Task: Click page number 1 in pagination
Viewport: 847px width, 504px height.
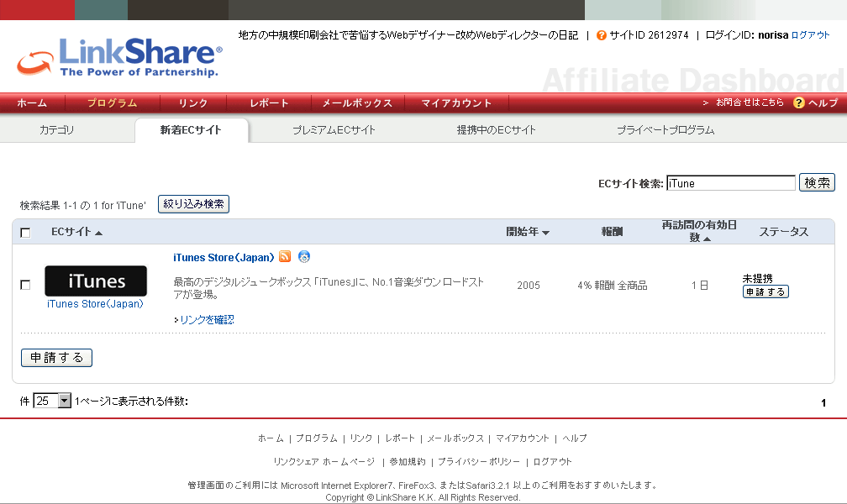Action: [x=823, y=403]
